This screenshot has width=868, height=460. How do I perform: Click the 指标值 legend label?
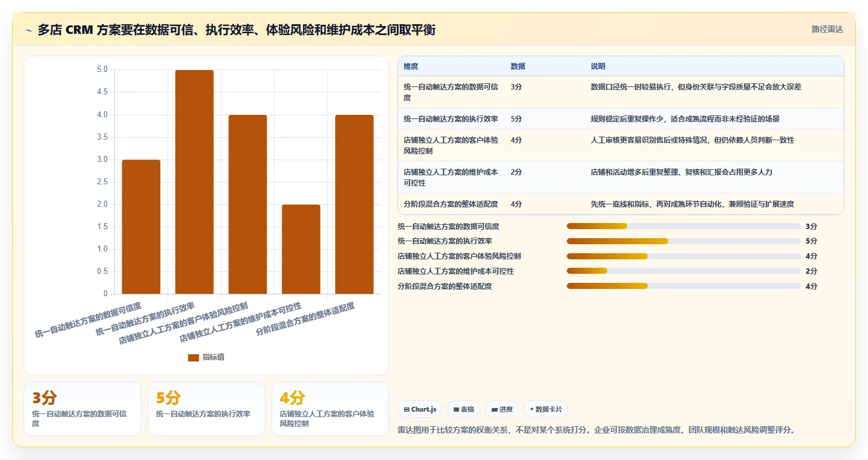pos(214,357)
